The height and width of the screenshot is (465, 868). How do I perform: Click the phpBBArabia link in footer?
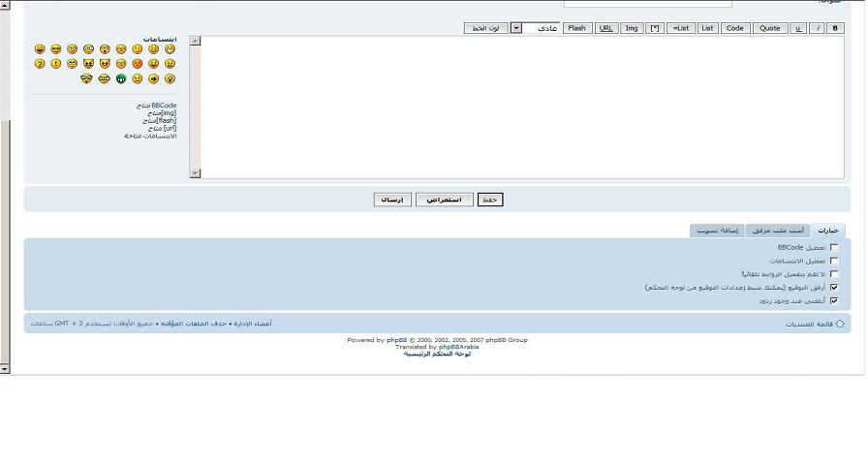click(x=458, y=347)
